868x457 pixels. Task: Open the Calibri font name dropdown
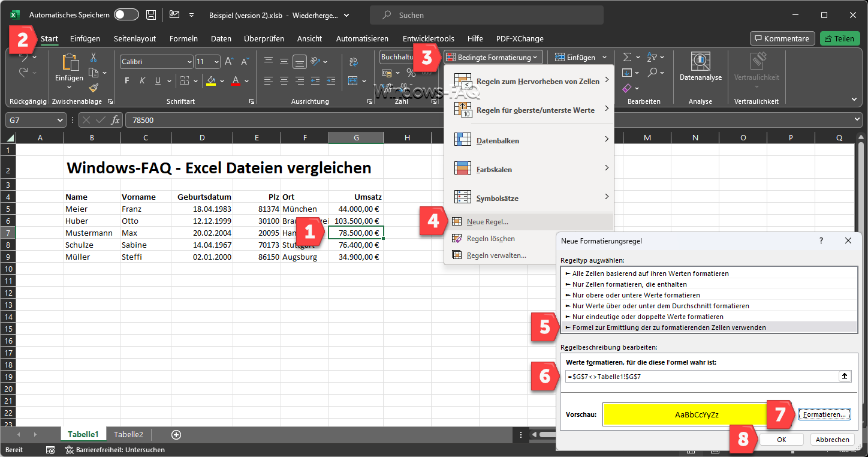tap(189, 62)
